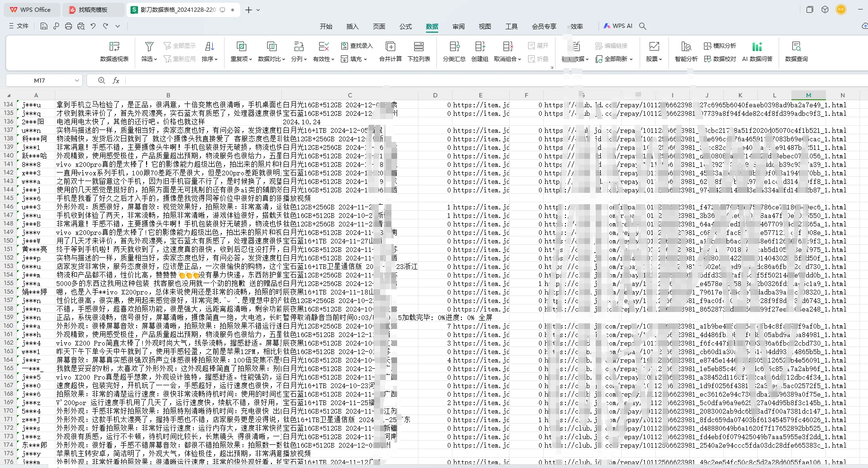Switch to the 找稻壳模板 window tab
Image resolution: width=868 pixels, height=468 pixels.
click(x=94, y=10)
